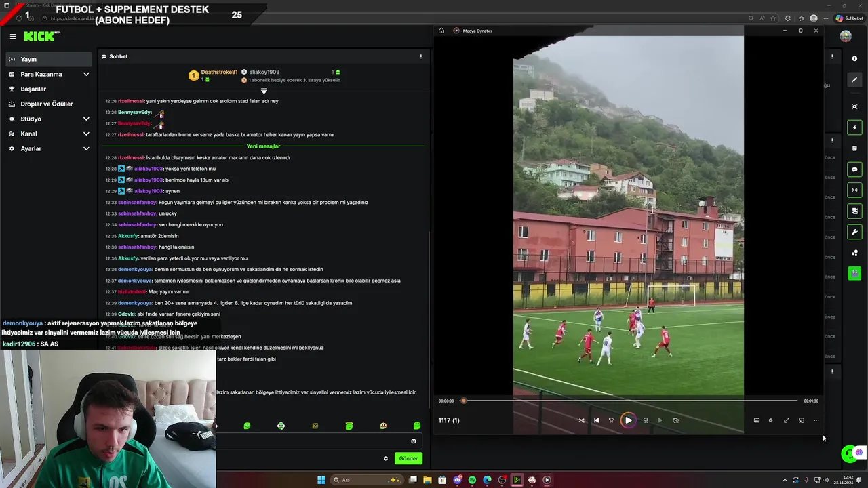Toggle chat bubble panel icon

click(x=854, y=169)
